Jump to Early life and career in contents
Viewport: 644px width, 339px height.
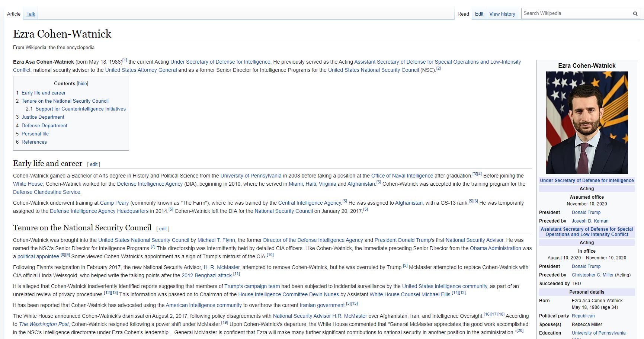tap(44, 93)
